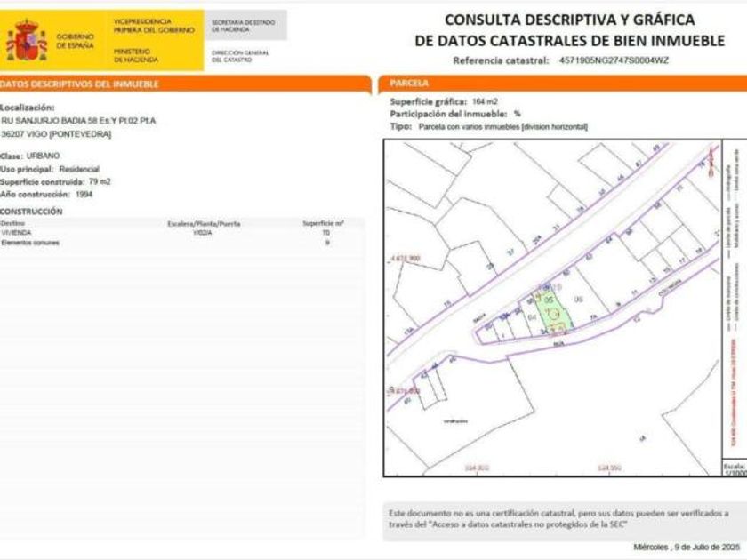Click the Gobierno de España coat of arms
This screenshot has height=560, width=747.
point(27,41)
